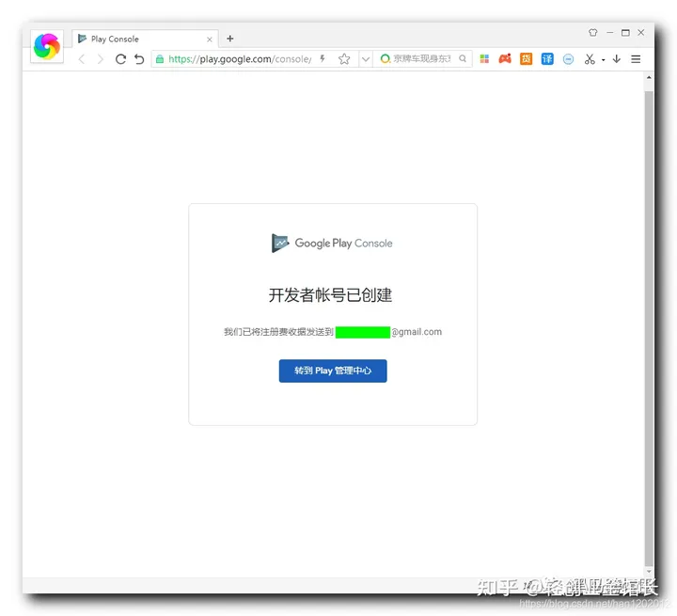Click the undo/restore closed page arrow
Viewport: 677px width, 616px height.
pos(139,59)
